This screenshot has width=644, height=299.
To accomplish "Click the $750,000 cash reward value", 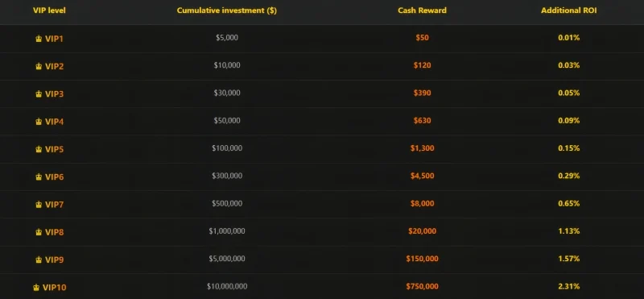I will click(x=422, y=286).
